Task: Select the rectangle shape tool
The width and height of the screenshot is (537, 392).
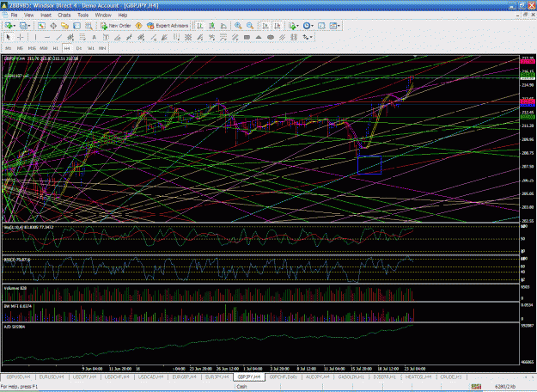Action: 247,37
